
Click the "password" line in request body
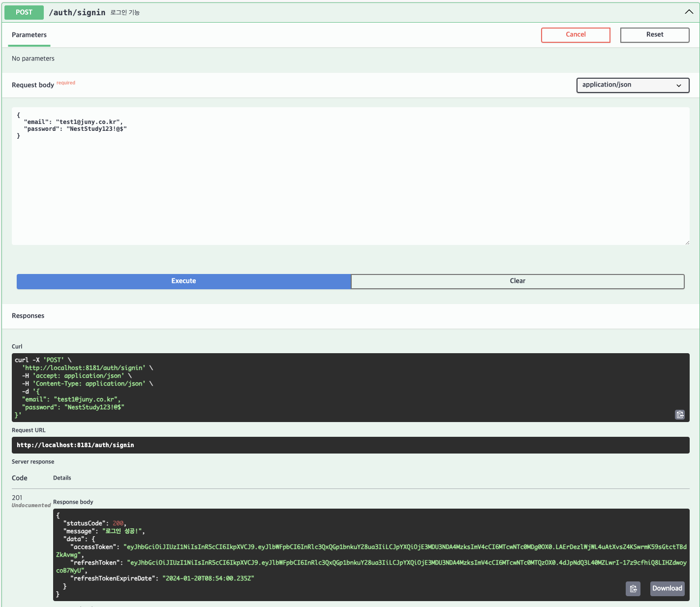click(75, 129)
